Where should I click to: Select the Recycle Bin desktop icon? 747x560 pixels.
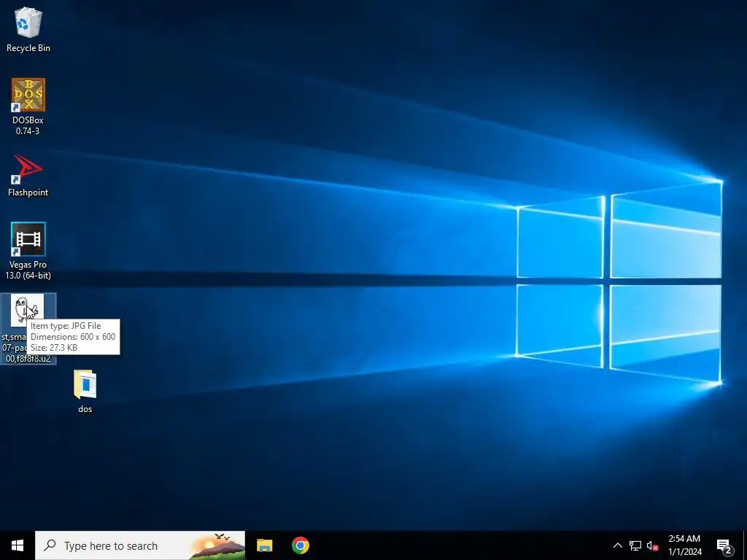click(x=28, y=29)
